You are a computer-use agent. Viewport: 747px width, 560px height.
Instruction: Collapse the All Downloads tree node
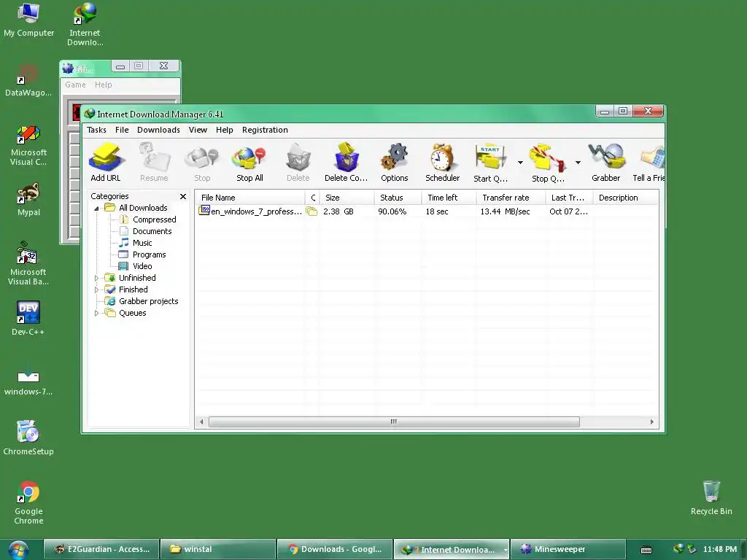(97, 208)
